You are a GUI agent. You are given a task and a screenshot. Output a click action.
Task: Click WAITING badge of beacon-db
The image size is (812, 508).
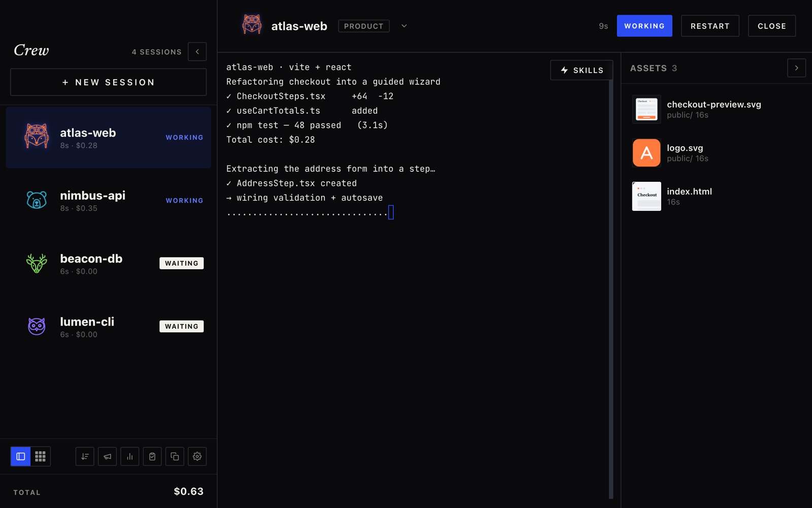click(181, 263)
